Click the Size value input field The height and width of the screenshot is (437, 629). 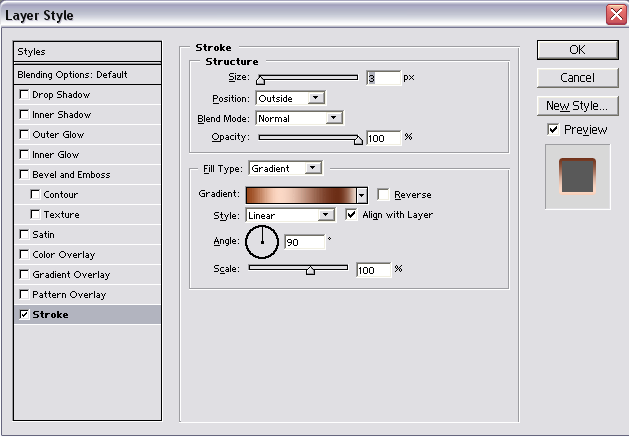[383, 78]
